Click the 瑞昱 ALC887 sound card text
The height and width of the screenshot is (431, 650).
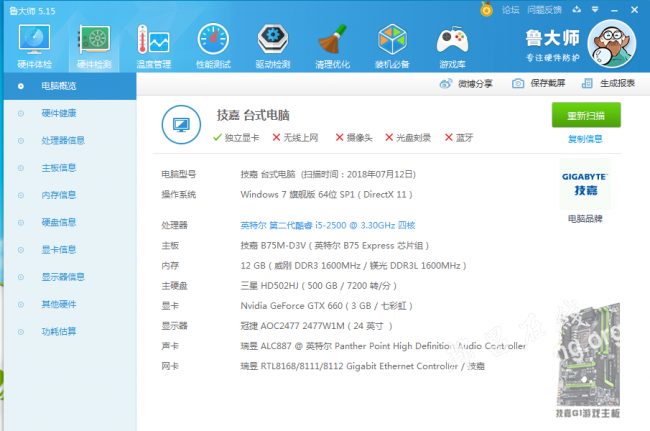pyautogui.click(x=383, y=346)
